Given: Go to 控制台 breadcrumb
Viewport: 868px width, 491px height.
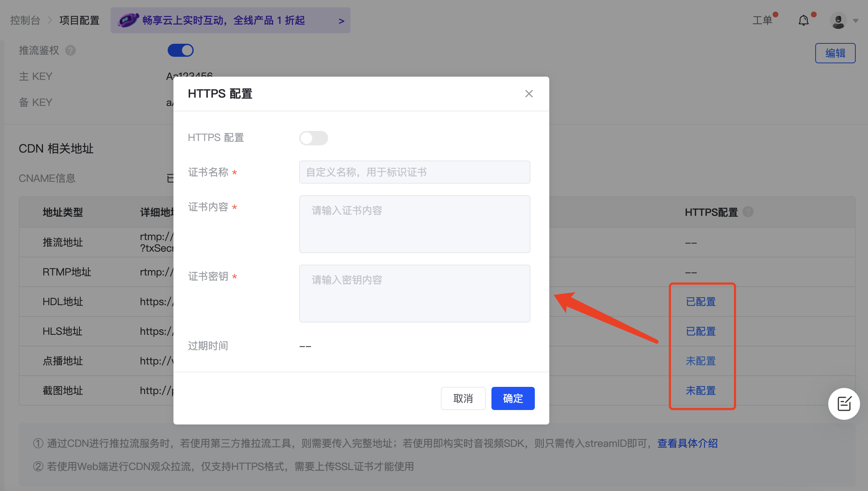Looking at the screenshot, I should pyautogui.click(x=25, y=20).
